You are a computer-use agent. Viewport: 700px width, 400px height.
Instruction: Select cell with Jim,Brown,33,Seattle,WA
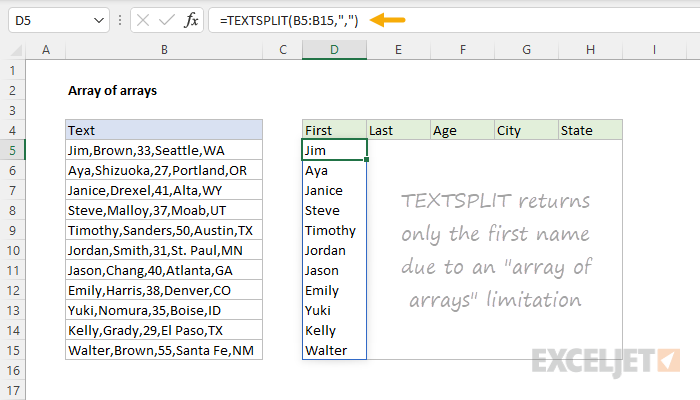[x=164, y=150]
